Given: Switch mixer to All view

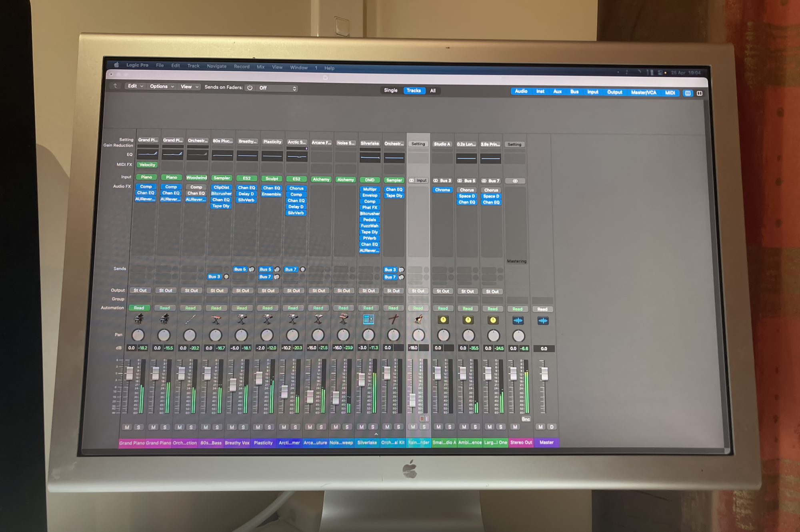Looking at the screenshot, I should pyautogui.click(x=433, y=91).
